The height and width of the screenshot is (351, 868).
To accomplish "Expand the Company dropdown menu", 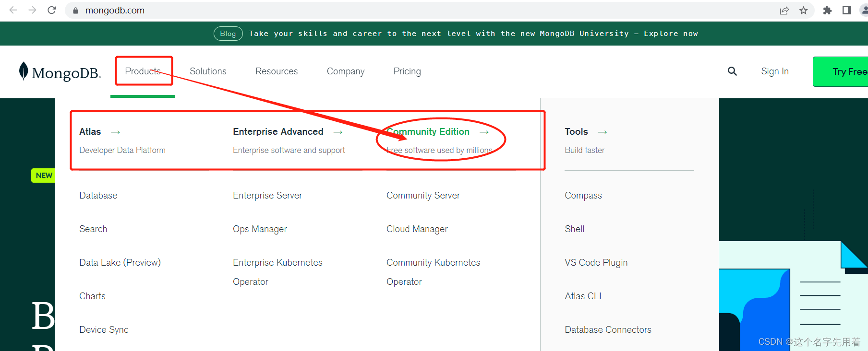I will point(345,71).
